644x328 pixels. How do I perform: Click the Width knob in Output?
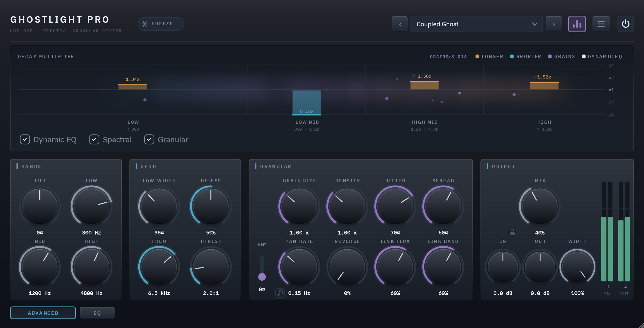(x=577, y=267)
